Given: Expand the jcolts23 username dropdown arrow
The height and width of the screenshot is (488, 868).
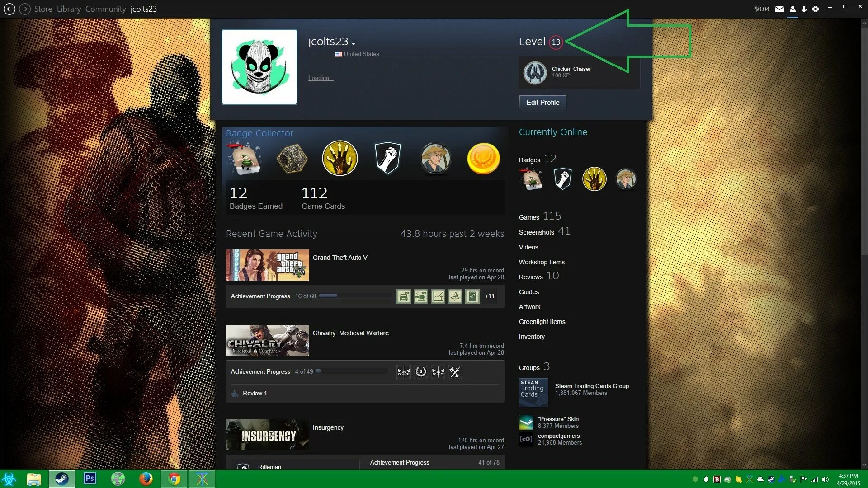Looking at the screenshot, I should tap(354, 44).
